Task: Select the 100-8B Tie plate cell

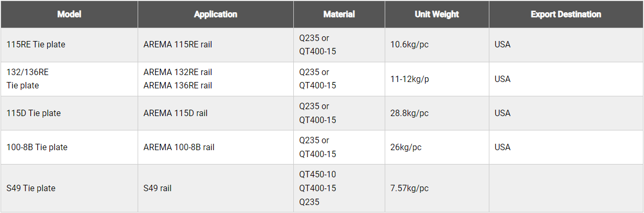Action: (69, 147)
